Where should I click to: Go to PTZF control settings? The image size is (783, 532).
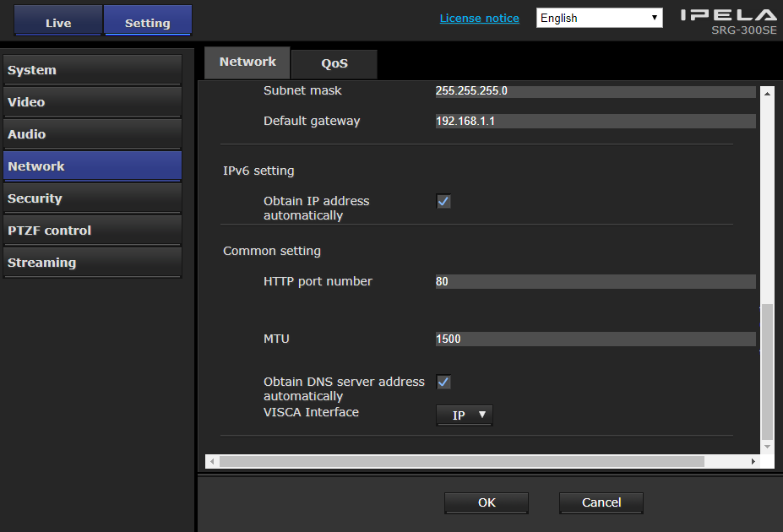(92, 231)
